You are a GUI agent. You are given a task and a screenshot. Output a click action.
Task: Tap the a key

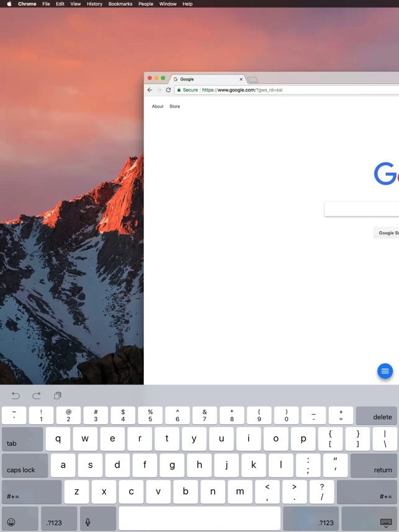click(x=63, y=465)
